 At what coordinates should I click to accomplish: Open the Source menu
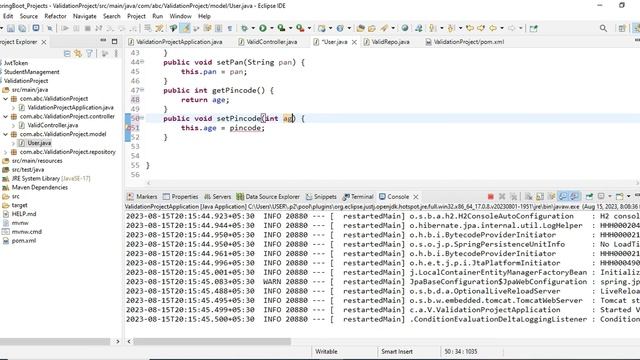pyautogui.click(x=29, y=16)
